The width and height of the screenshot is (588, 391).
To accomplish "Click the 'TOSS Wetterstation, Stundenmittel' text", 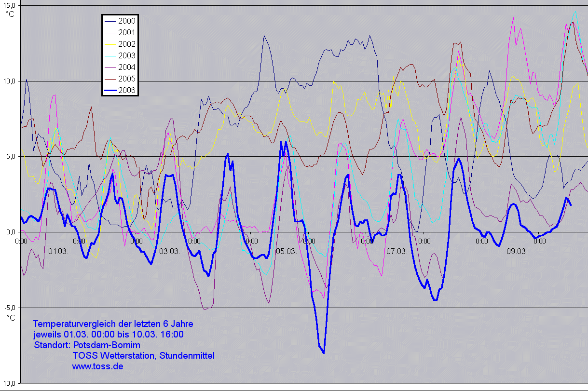I will click(x=143, y=356).
